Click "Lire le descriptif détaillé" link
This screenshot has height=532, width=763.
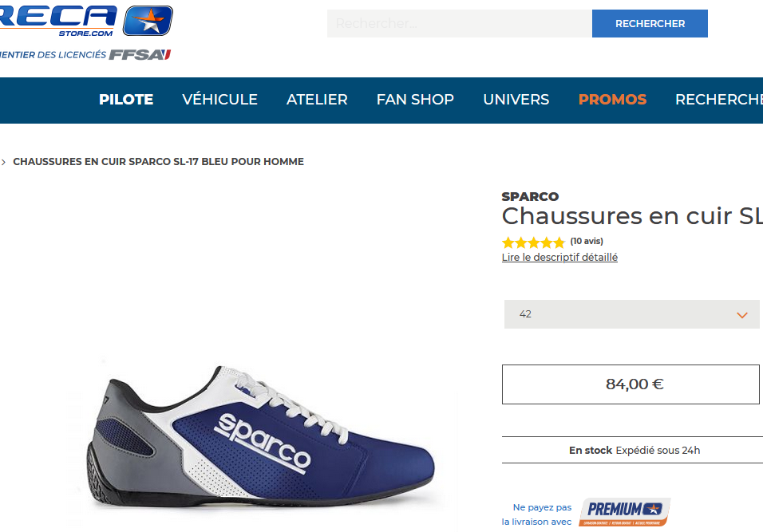click(x=559, y=258)
